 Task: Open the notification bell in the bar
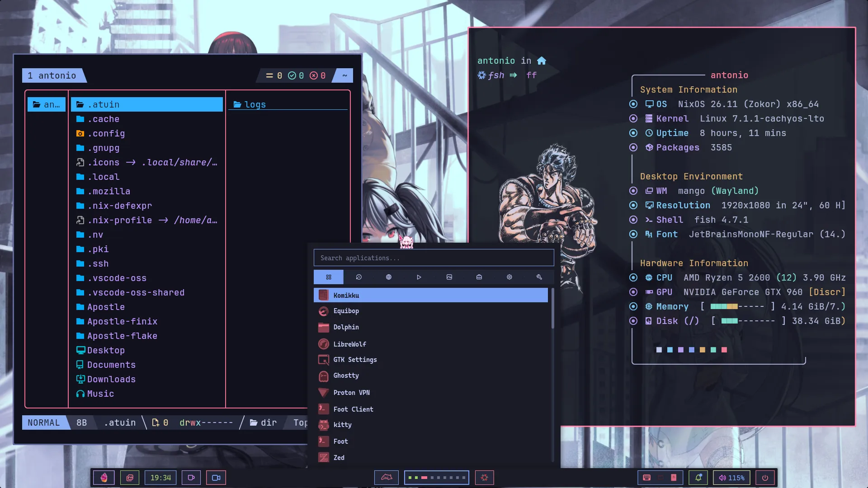click(698, 478)
